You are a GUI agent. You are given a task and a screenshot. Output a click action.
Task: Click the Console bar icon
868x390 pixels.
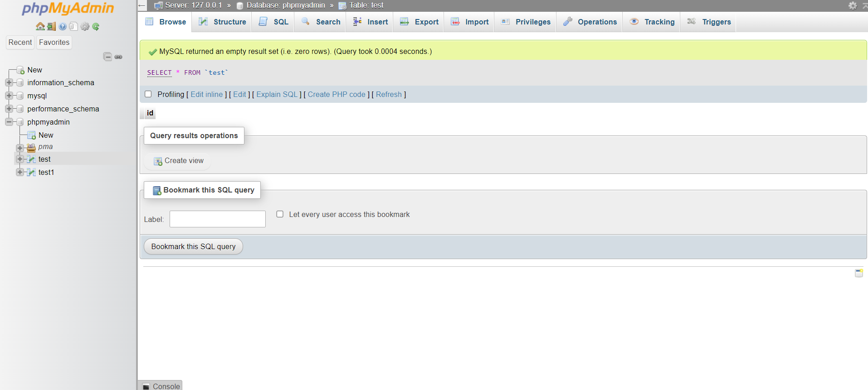coord(146,386)
